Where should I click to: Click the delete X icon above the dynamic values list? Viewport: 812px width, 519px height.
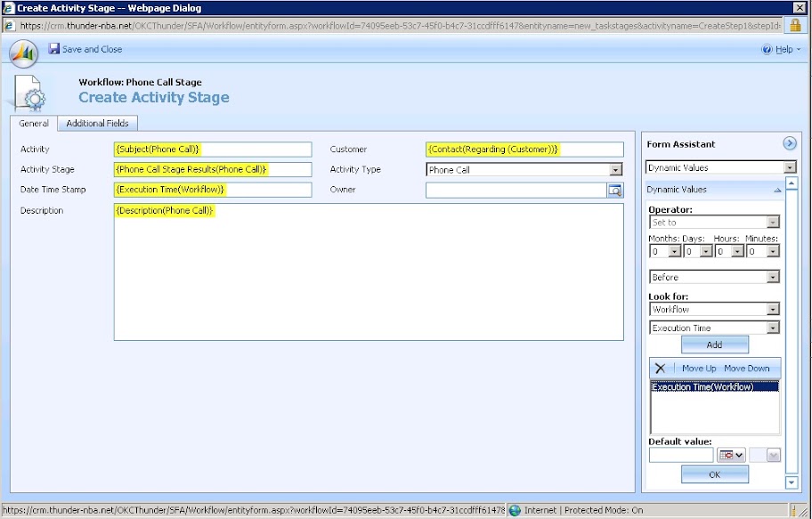click(660, 368)
